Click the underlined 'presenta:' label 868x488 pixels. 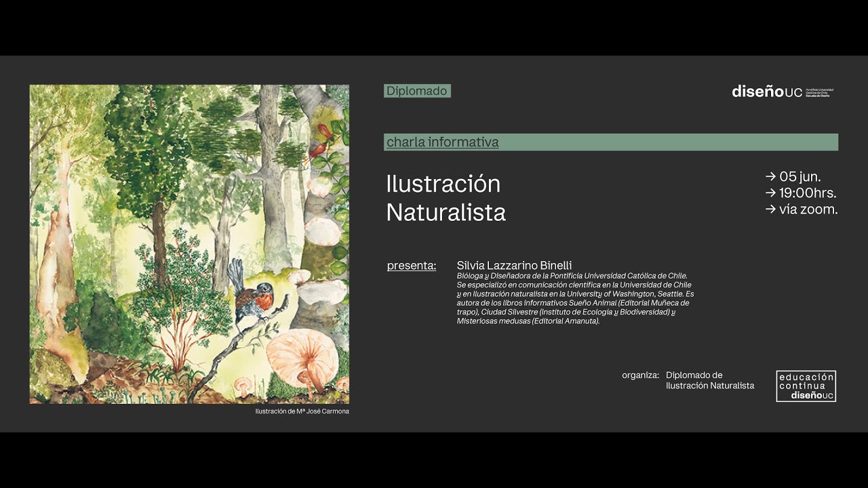[412, 266]
